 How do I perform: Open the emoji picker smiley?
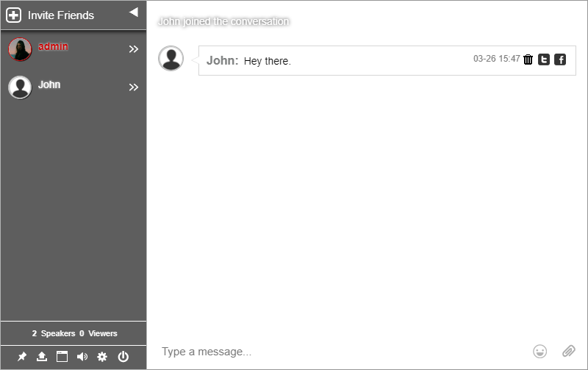click(540, 351)
